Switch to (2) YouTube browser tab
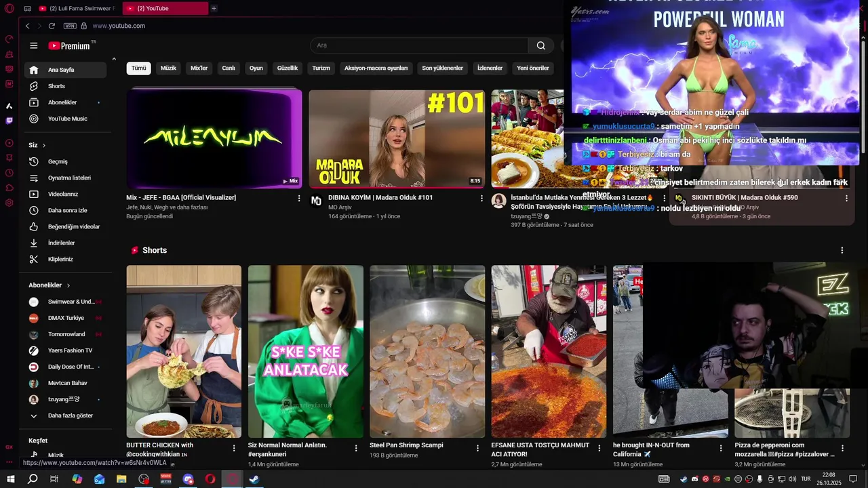This screenshot has width=868, height=488. [x=166, y=9]
